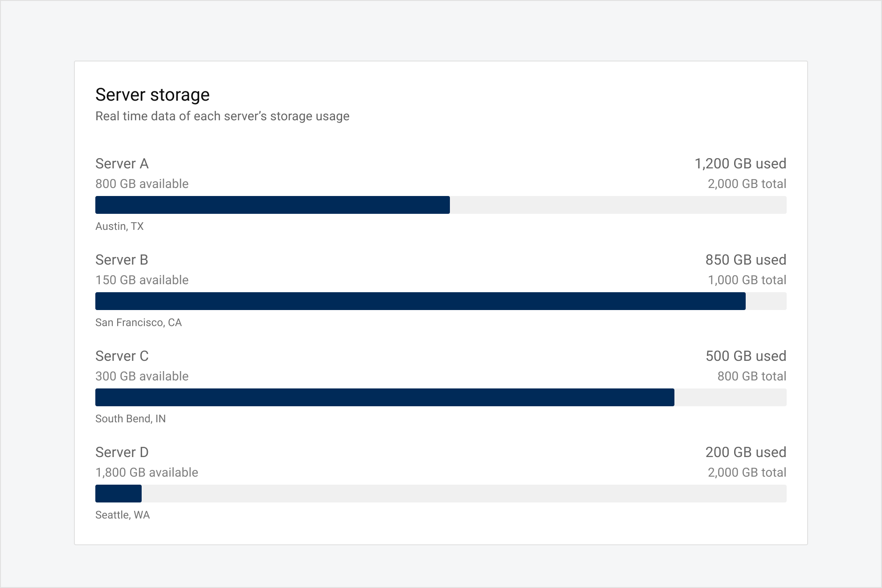Viewport: 882px width, 588px height.
Task: Click the Austin, TX location text
Action: tap(119, 226)
